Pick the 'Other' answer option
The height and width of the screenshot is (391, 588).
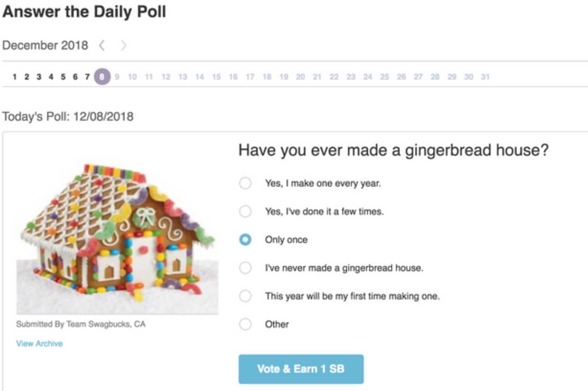[x=246, y=324]
